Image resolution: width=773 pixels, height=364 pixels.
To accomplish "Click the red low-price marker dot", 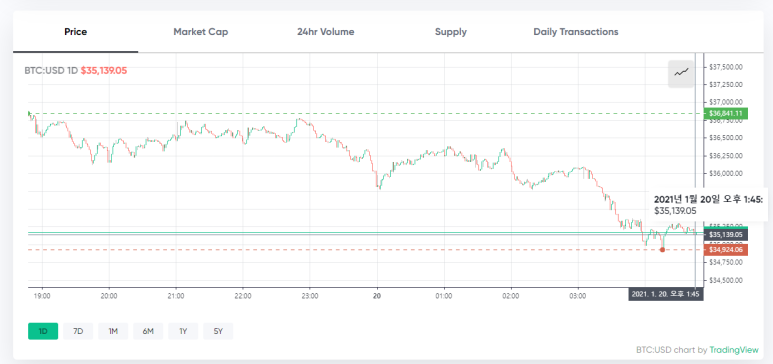I will coord(662,250).
